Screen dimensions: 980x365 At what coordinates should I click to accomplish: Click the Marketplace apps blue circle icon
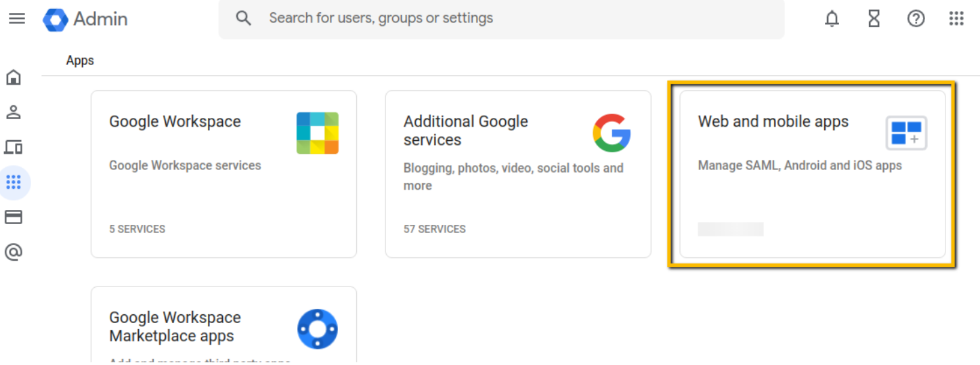tap(318, 329)
